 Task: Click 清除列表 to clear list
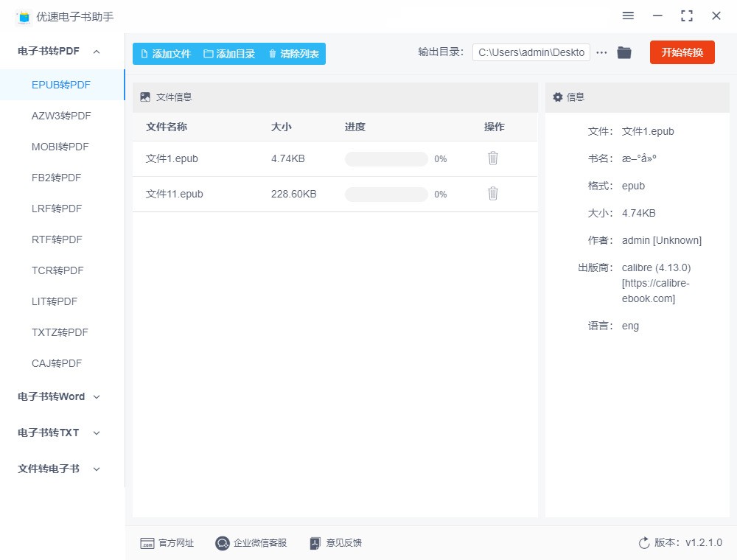[x=293, y=54]
